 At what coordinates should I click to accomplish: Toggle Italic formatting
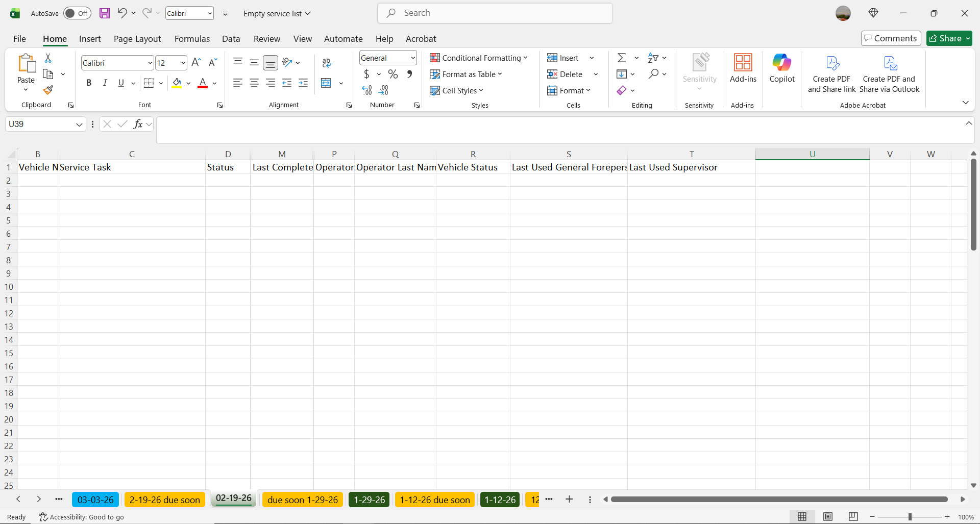(105, 83)
